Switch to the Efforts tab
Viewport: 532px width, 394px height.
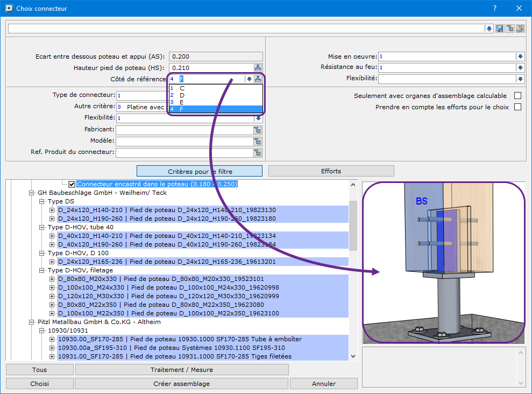pos(331,171)
